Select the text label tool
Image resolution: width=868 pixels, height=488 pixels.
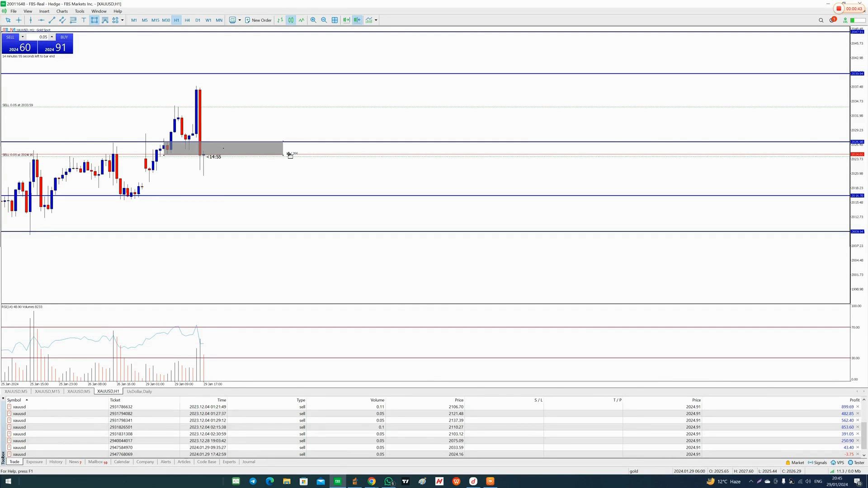point(84,20)
